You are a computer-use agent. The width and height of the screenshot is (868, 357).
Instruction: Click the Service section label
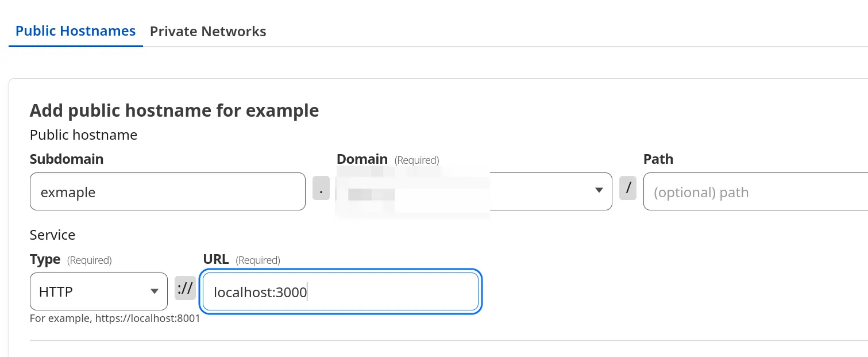[52, 235]
